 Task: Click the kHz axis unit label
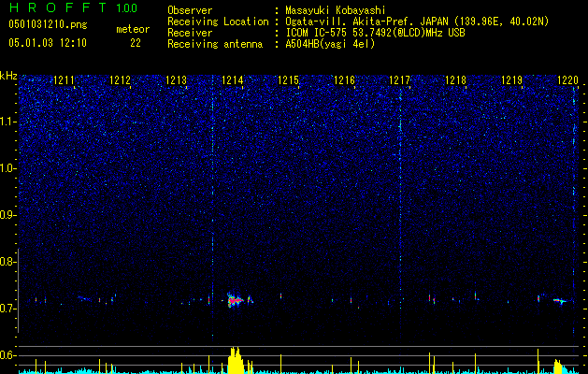pos(8,76)
